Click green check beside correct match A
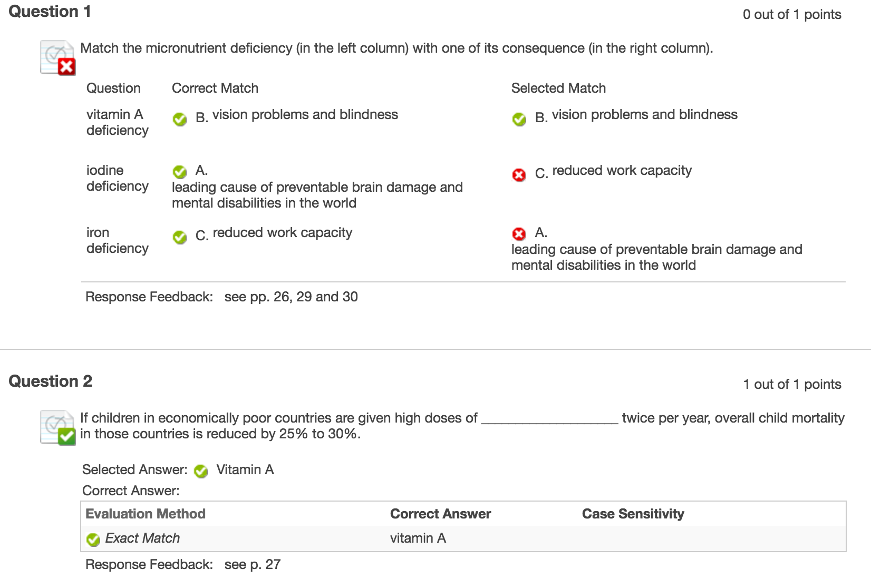This screenshot has height=588, width=871. point(180,172)
